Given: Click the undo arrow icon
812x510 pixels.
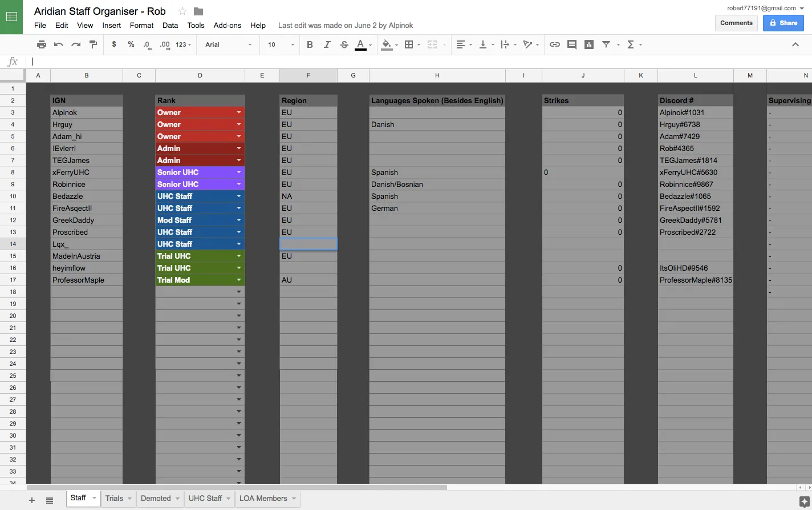Looking at the screenshot, I should 59,44.
